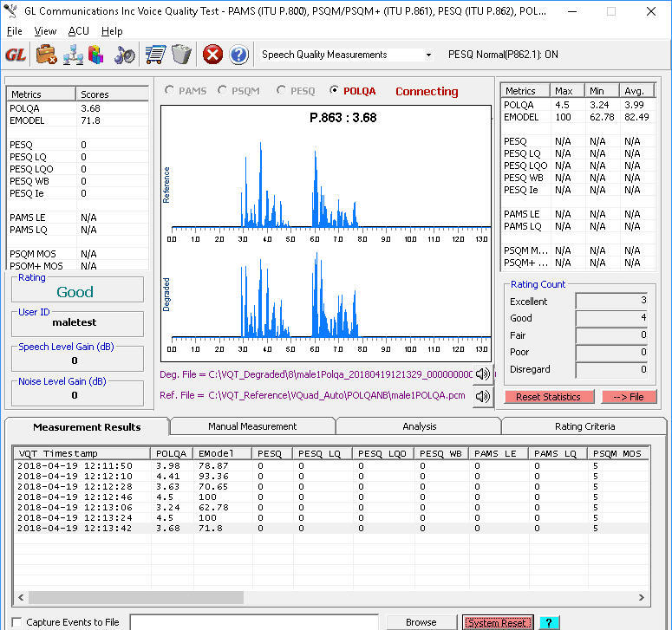672x630 pixels.
Task: Select result row 2018-04-19 12:13:24
Action: tap(331, 518)
